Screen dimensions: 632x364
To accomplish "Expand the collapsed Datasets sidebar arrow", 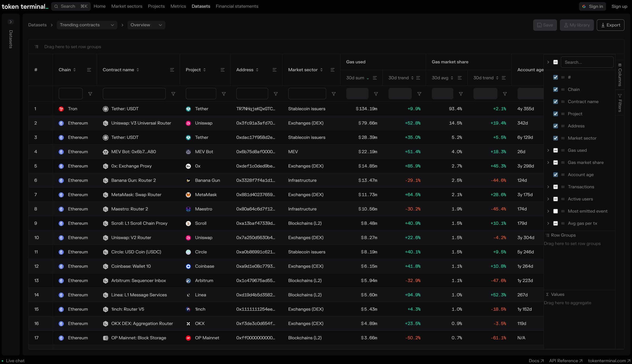I will [11, 22].
